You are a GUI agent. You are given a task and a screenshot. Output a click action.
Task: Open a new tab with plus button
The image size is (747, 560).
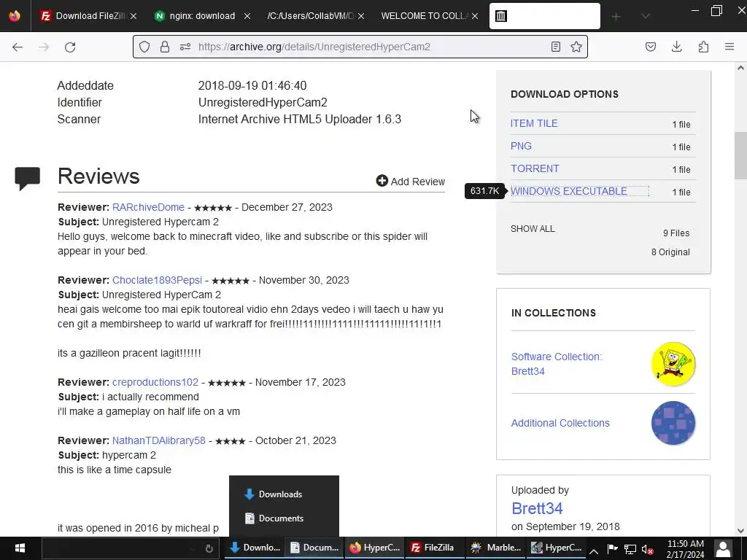point(616,17)
